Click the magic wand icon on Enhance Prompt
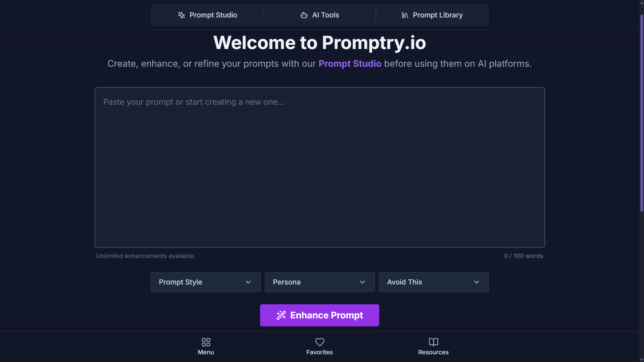Viewport: 644px width, 362px height. pyautogui.click(x=281, y=315)
